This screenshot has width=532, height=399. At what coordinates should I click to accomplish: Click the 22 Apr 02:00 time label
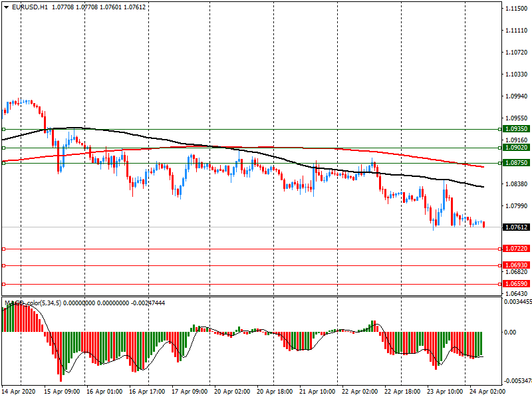tap(360, 392)
